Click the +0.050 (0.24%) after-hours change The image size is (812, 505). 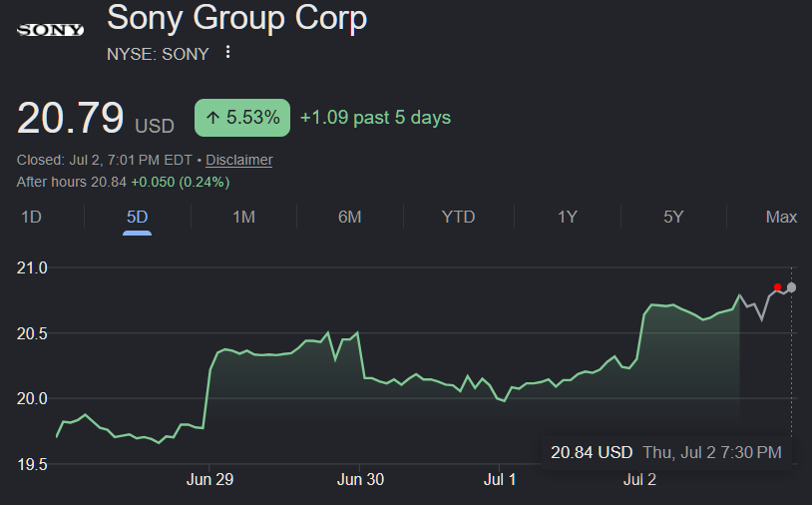pos(181,182)
